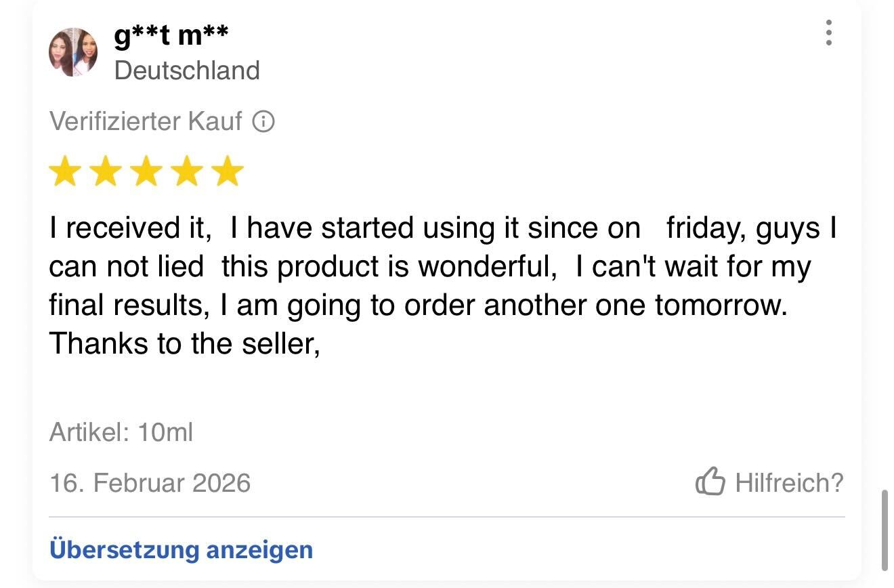Click the info icon beside Verifizierter Kauf
This screenshot has width=894, height=588.
pyautogui.click(x=263, y=122)
